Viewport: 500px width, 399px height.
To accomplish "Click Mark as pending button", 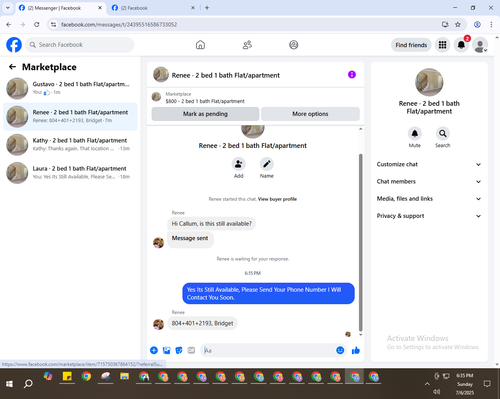I will click(205, 114).
